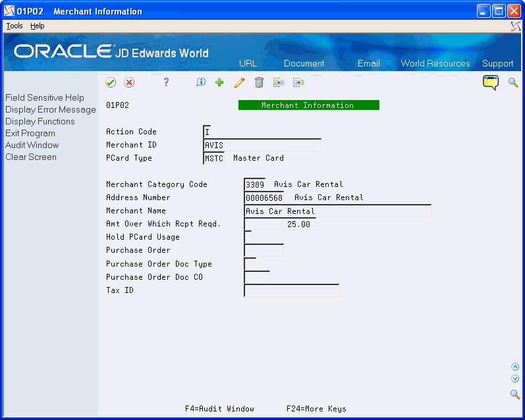Image resolution: width=525 pixels, height=420 pixels.
Task: Click the previous record arrow icon
Action: (279, 82)
